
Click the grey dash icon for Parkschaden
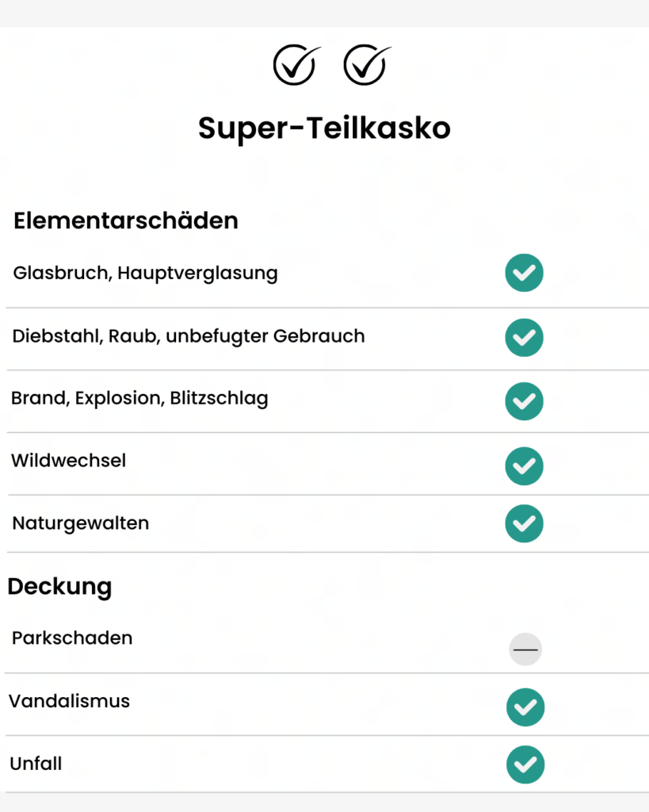(525, 649)
